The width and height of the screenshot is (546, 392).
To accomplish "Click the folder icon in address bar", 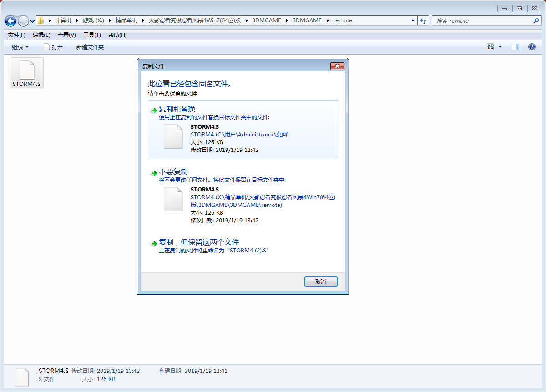I will [x=41, y=20].
